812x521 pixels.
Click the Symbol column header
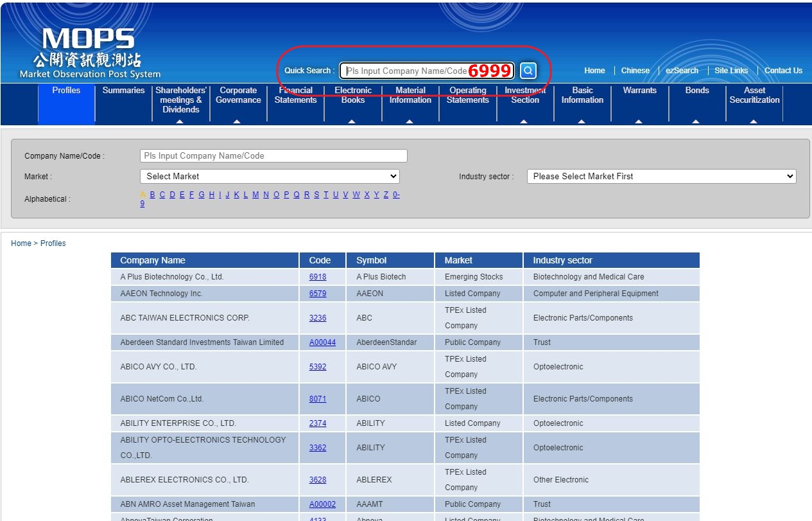[391, 260]
